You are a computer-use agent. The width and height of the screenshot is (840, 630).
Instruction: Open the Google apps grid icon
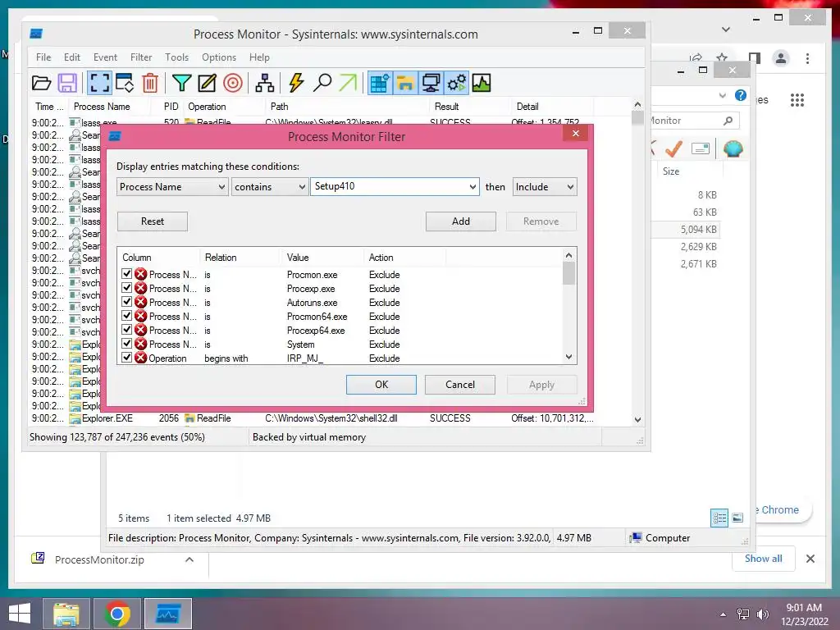pyautogui.click(x=797, y=99)
